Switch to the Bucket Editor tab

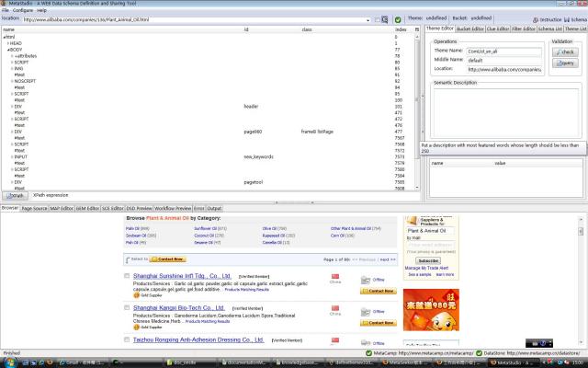(x=470, y=29)
